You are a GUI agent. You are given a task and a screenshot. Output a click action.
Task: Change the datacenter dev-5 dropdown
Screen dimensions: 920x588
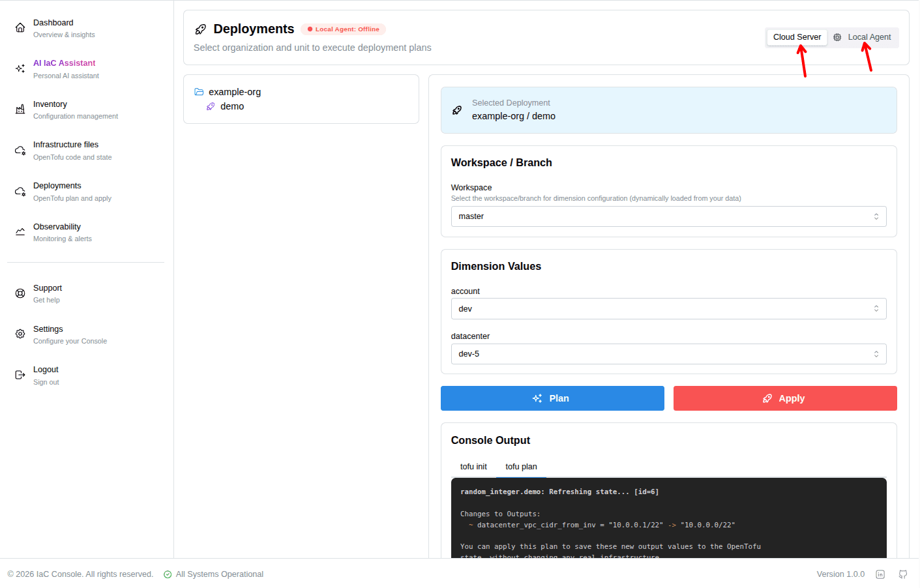[668, 353]
